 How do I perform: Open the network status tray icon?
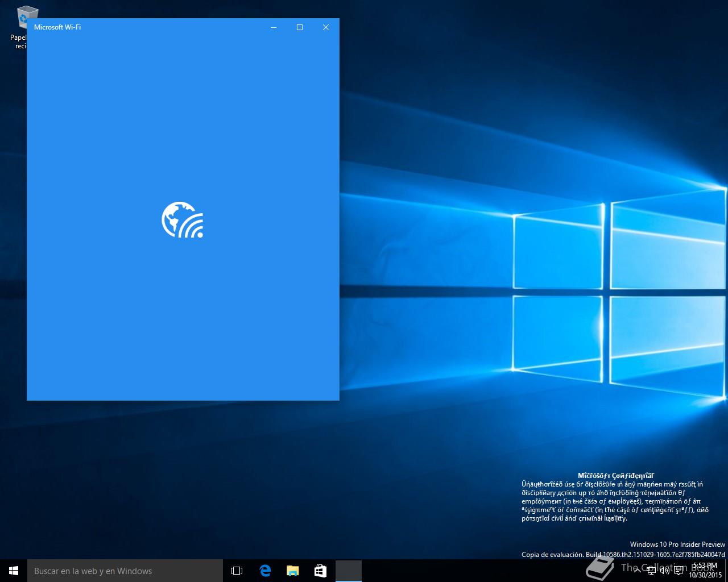tap(651, 571)
